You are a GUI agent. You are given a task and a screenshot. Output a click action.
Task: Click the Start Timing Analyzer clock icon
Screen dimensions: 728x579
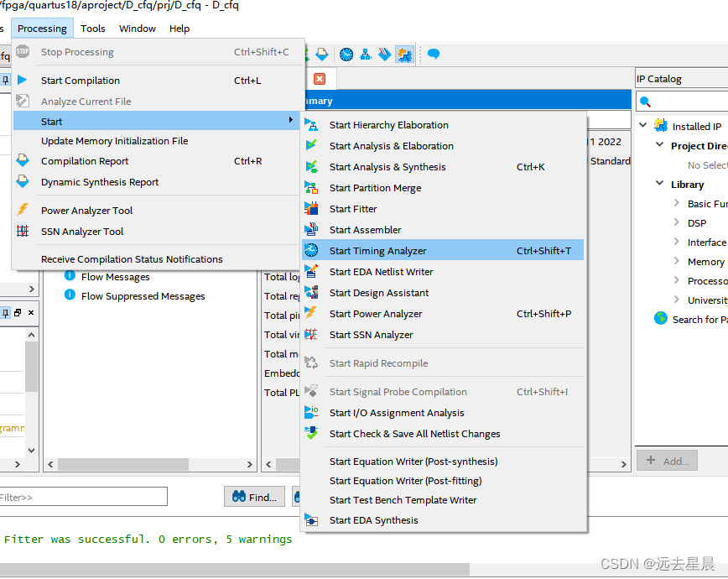(311, 250)
